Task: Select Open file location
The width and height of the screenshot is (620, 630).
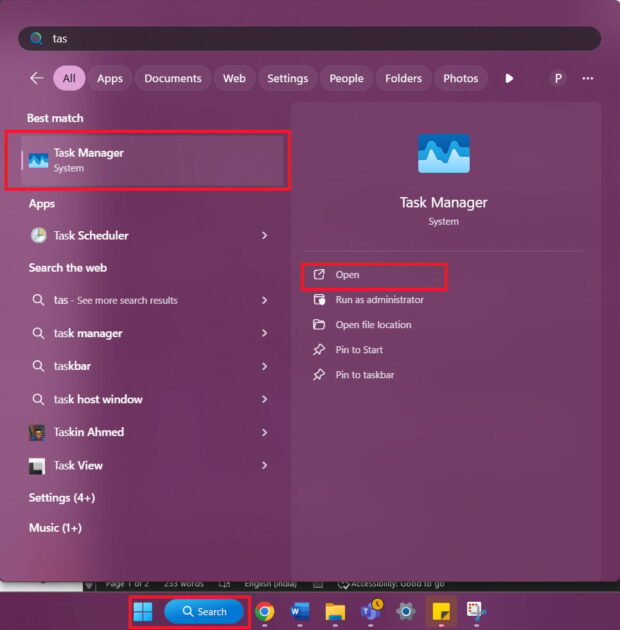Action: (374, 325)
